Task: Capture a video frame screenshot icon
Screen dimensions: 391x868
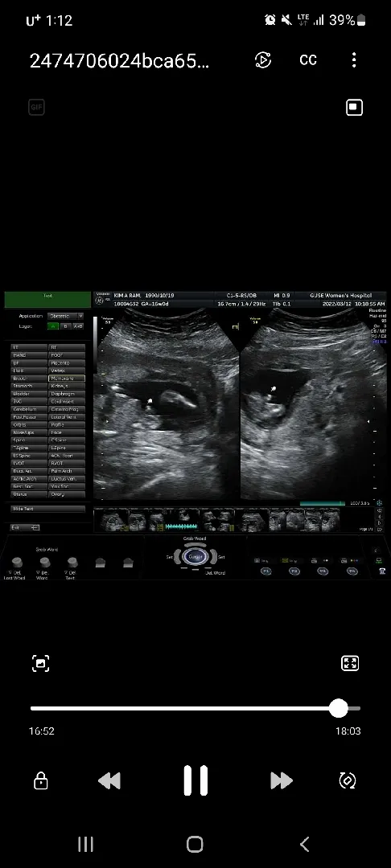Action: click(41, 663)
